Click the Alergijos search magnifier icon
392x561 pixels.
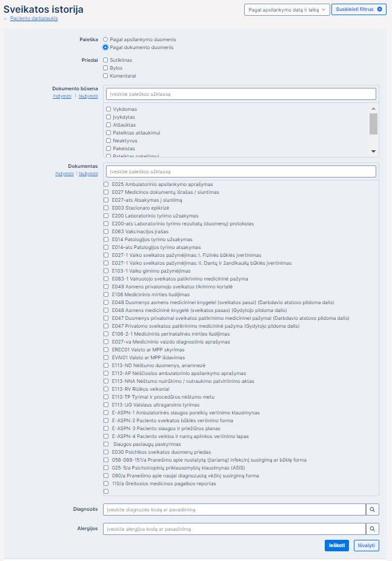(373, 529)
